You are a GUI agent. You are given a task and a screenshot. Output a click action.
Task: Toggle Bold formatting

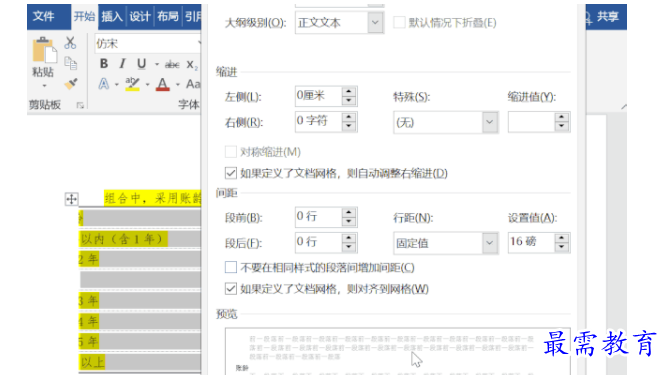(x=104, y=64)
